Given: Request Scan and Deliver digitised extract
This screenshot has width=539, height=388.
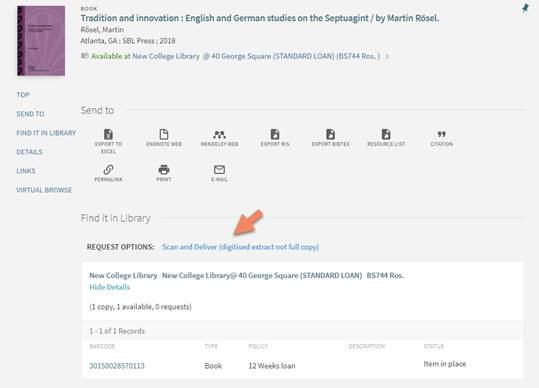Looking at the screenshot, I should pos(241,247).
